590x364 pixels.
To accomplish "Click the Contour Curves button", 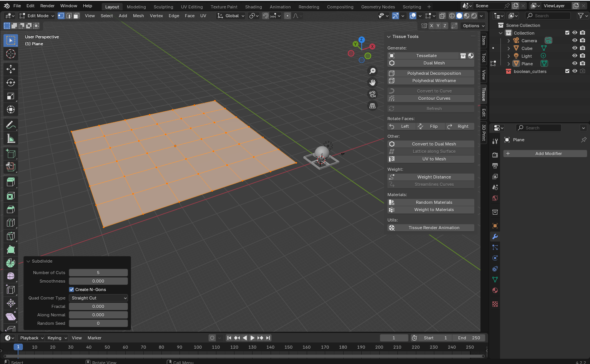I will pos(431,98).
